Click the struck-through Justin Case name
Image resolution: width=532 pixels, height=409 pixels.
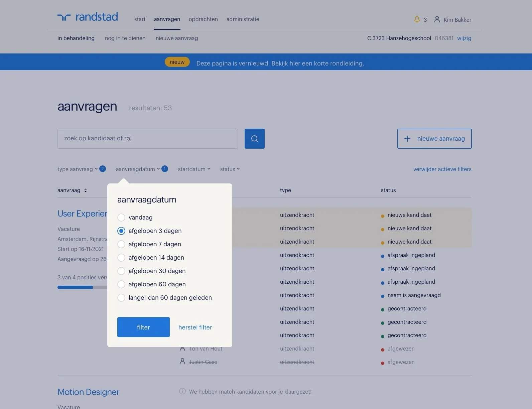pos(203,362)
